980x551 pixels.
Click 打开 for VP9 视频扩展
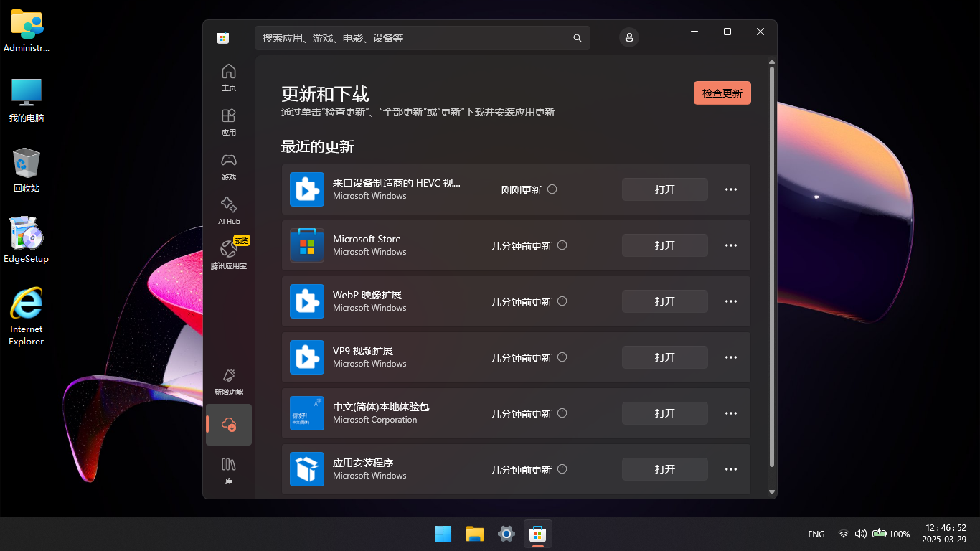(665, 357)
